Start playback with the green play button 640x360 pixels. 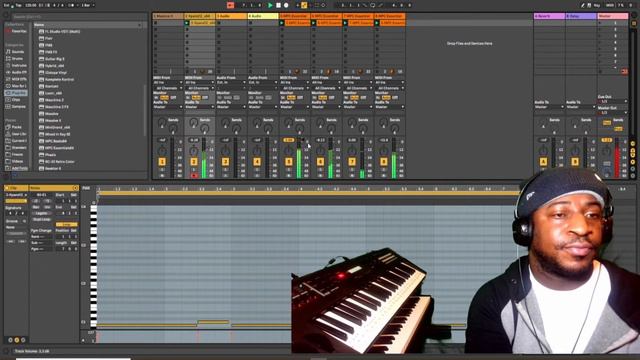(270, 5)
